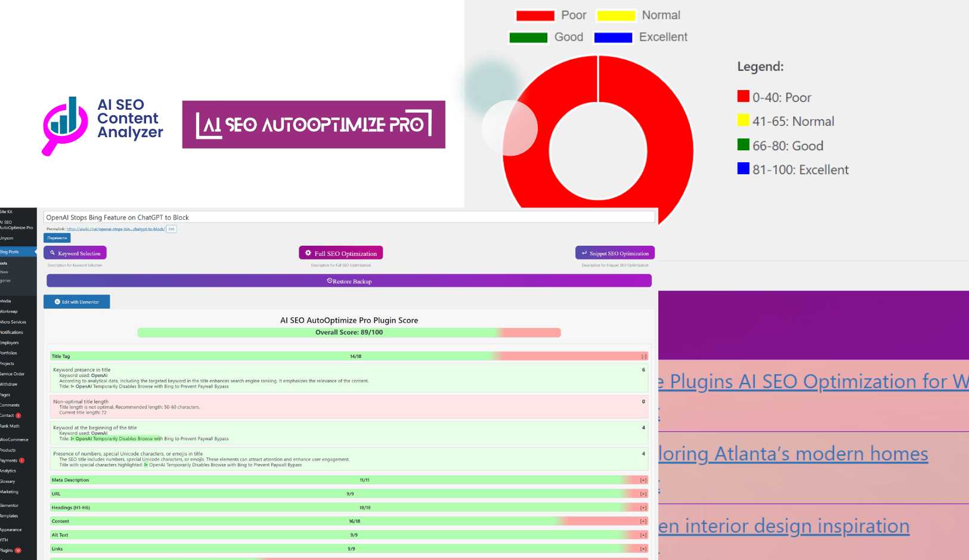Screen dimensions: 969x560
Task: Open Workreap in the sidebar
Action: (x=9, y=311)
